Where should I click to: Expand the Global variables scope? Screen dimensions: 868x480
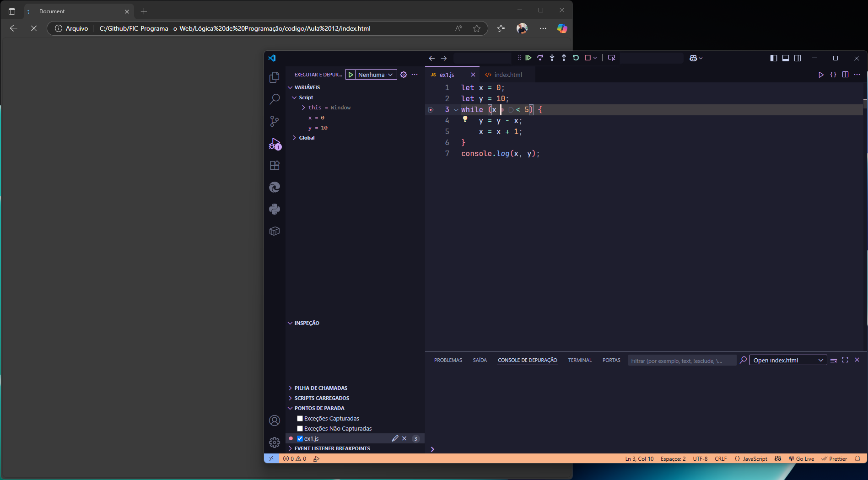coord(306,138)
